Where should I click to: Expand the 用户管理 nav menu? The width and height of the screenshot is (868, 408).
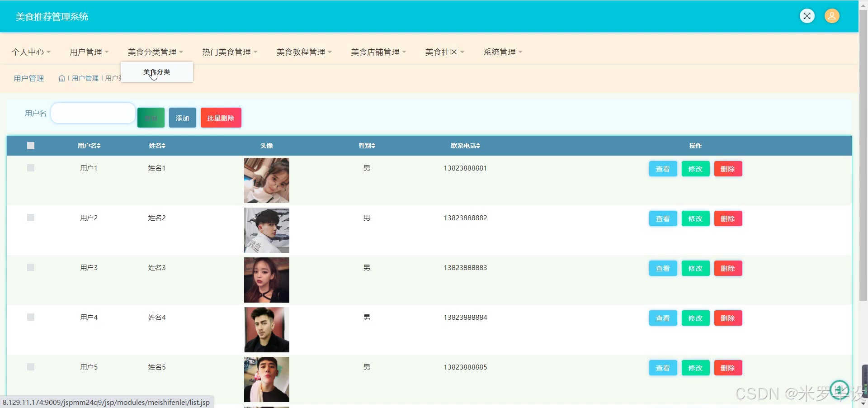coord(89,52)
